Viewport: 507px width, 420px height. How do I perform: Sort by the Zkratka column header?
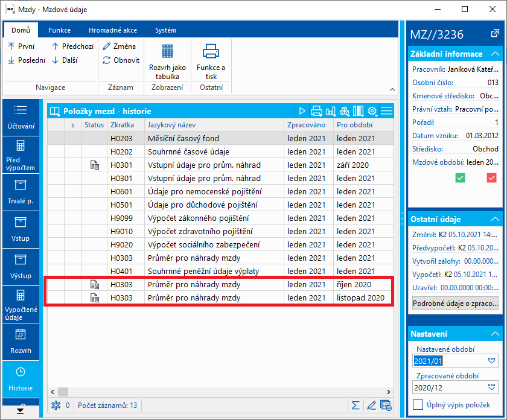coord(126,125)
